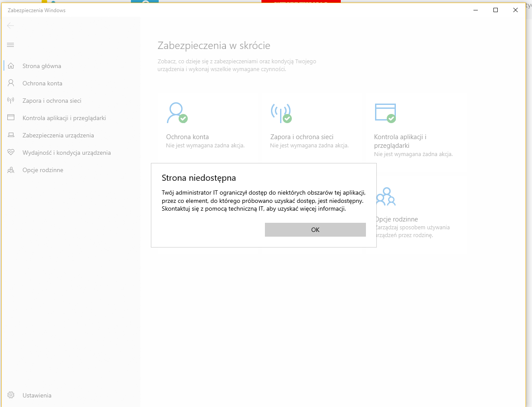Viewport: 532px width, 407px height.
Task: Open Kontrola aplikacji i przeglądarki tile title
Action: pyautogui.click(x=400, y=141)
